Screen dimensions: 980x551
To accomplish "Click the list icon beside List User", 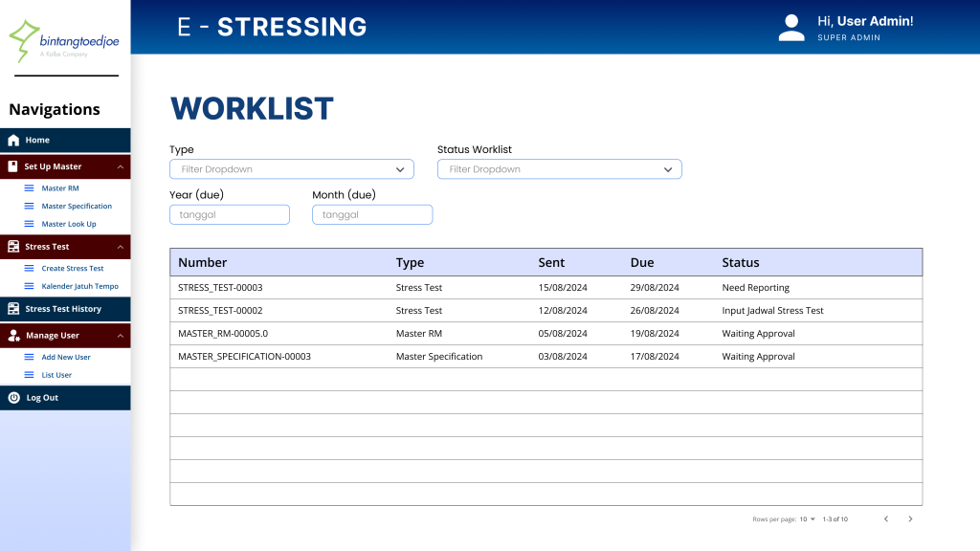I will [29, 375].
